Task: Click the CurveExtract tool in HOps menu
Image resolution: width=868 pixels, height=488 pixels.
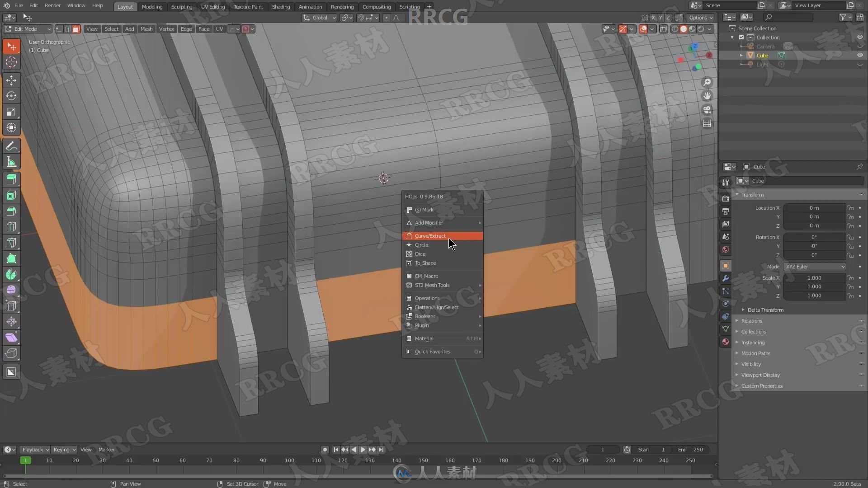Action: pos(430,235)
